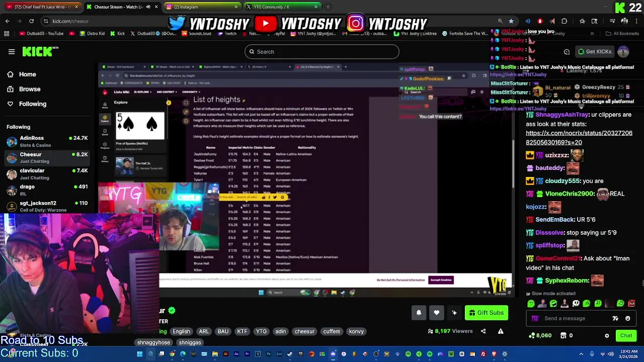644x362 pixels.
Task: Open the Kick shop icon next to 0
Action: coord(563,335)
